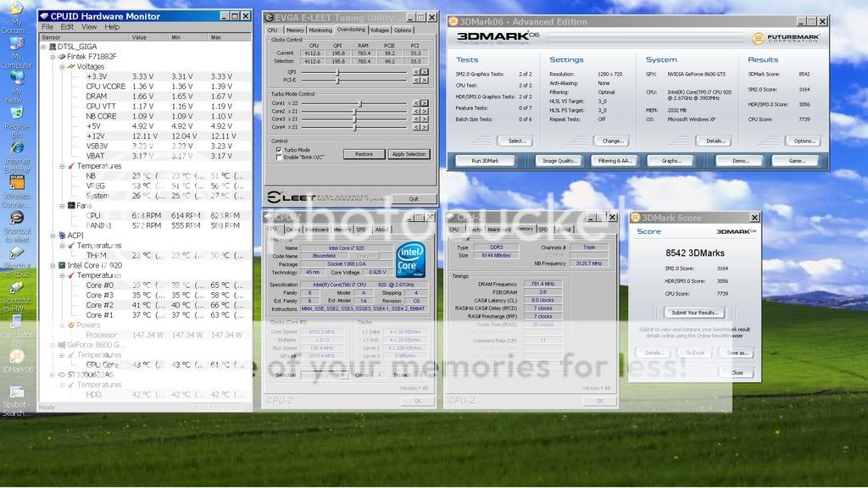Open the Spybot Search desktop icon

tap(17, 391)
